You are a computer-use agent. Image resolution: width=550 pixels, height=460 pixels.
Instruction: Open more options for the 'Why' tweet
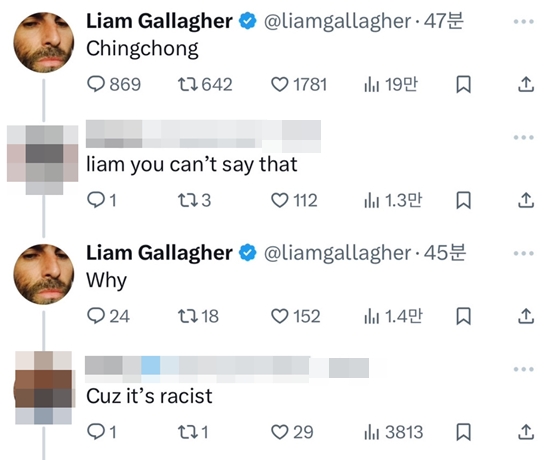pyautogui.click(x=523, y=253)
